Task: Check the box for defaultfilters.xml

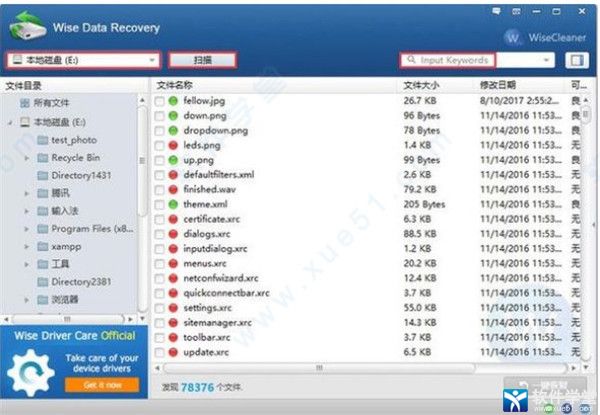Action: click(160, 175)
